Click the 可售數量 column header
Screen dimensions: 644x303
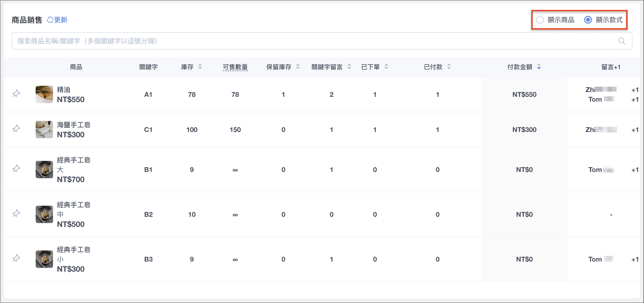(x=235, y=67)
